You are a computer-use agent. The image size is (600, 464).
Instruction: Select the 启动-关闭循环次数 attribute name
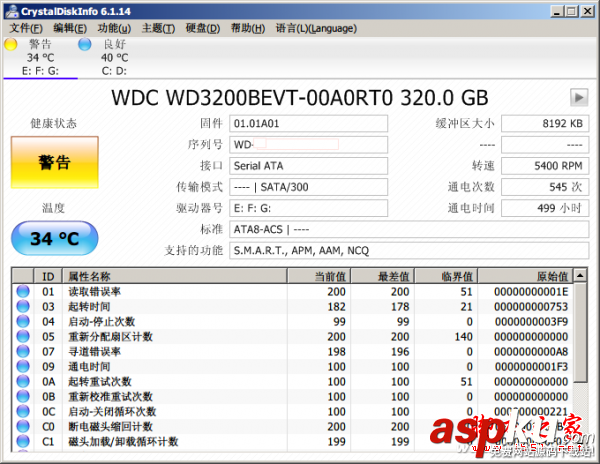point(112,412)
